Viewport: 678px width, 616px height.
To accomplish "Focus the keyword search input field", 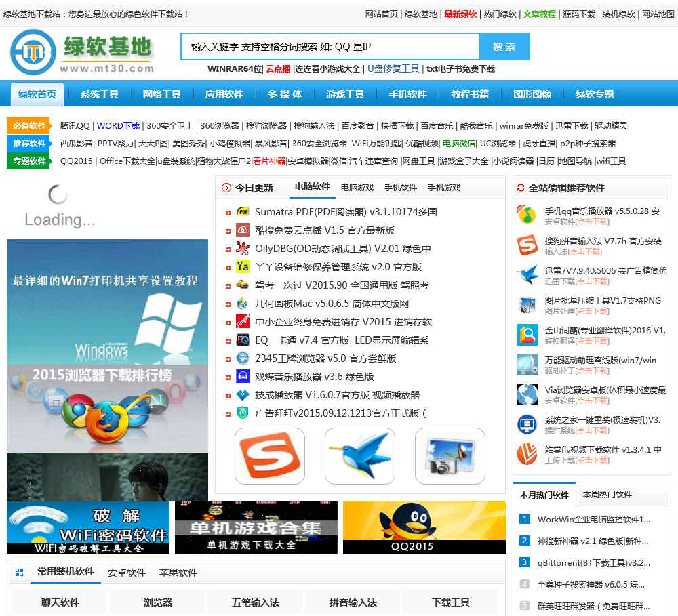I will point(330,47).
